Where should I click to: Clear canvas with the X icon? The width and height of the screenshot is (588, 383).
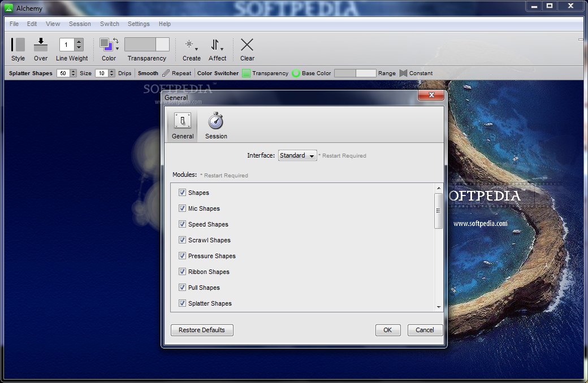(x=247, y=45)
